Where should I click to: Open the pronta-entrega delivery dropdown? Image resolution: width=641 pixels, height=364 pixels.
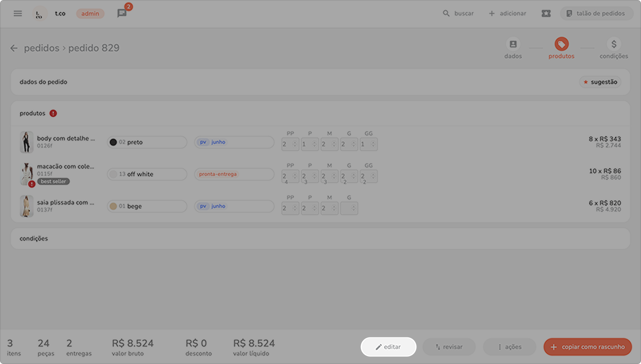234,174
